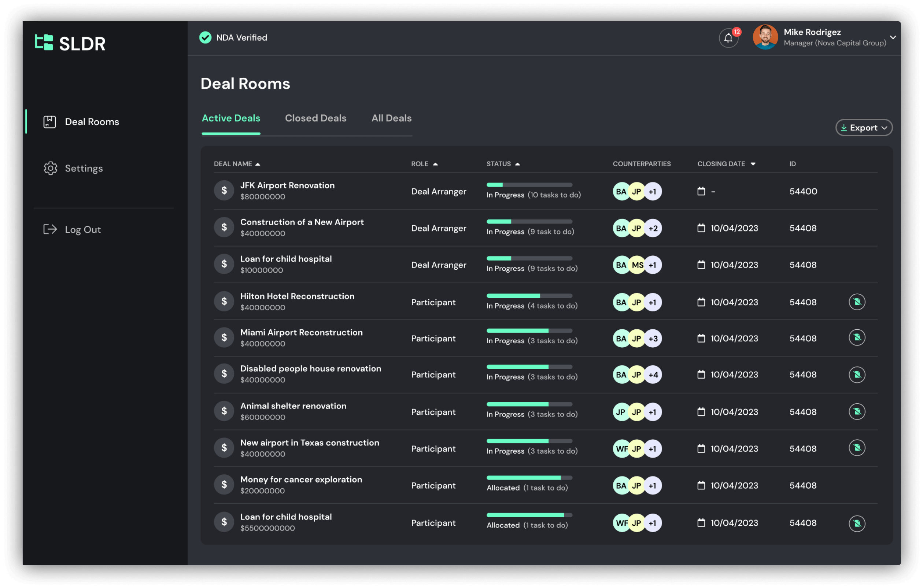Click the no-document icon on Hilton Hotel Reconstruction row

857,302
